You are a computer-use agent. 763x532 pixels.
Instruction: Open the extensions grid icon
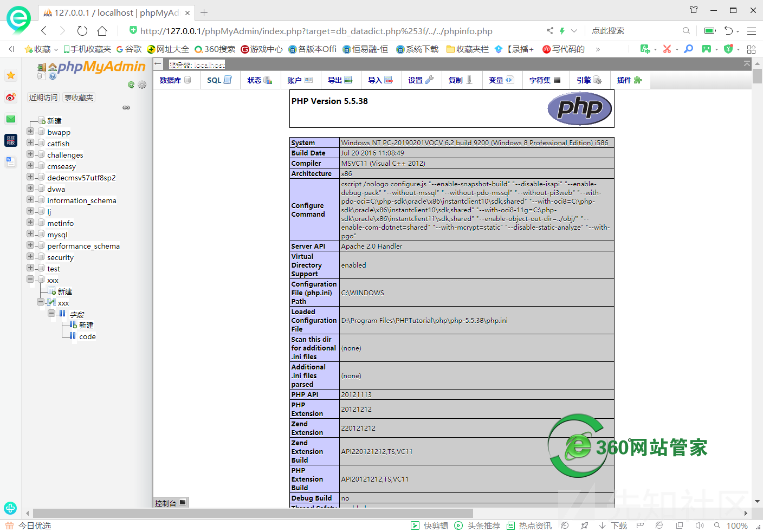[x=751, y=49]
